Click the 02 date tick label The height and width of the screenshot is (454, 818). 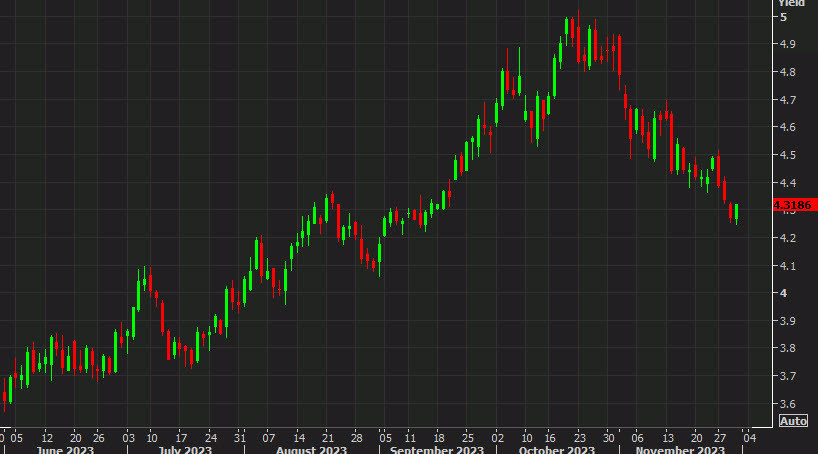pos(498,438)
